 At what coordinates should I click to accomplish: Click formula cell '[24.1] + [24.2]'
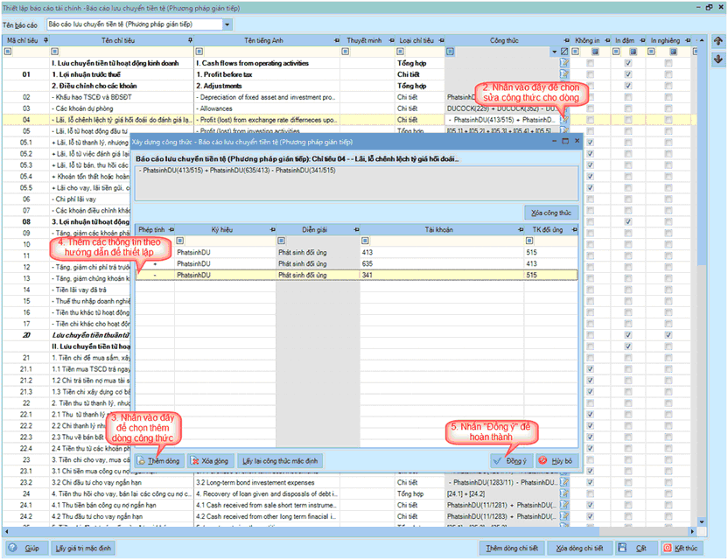[x=502, y=493]
